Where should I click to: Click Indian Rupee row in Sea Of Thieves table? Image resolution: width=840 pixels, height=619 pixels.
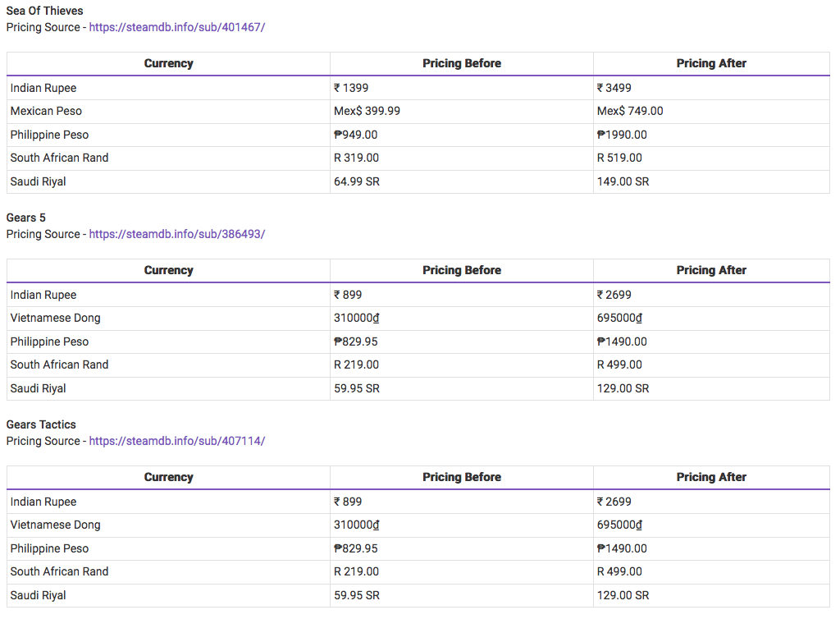pos(418,88)
